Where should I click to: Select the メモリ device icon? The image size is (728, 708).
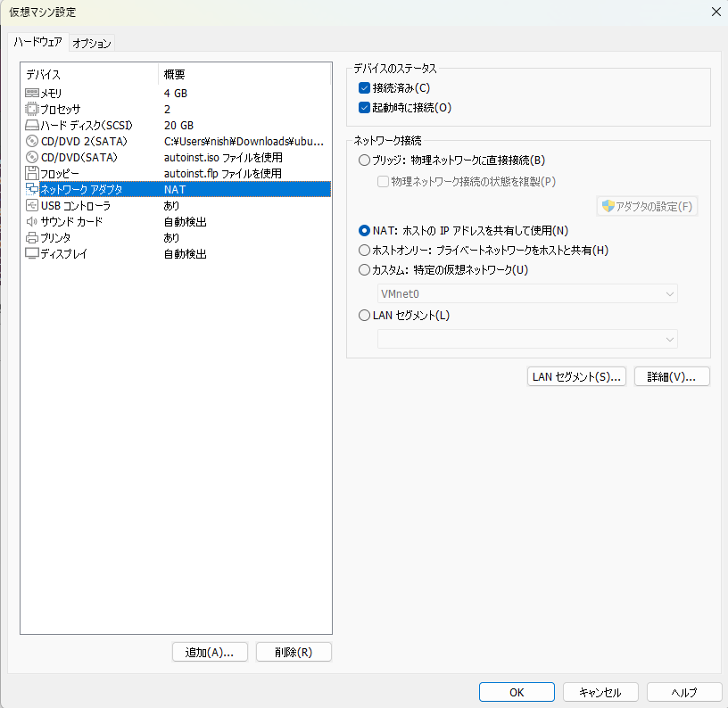click(x=31, y=94)
